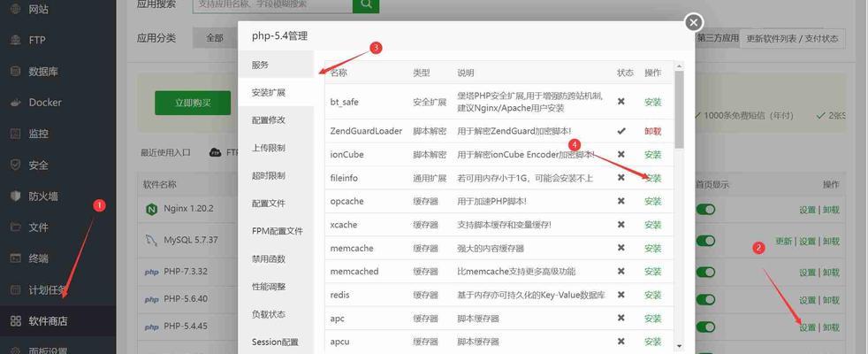The height and width of the screenshot is (354, 868).
Task: Install the xcache extension
Action: click(x=652, y=225)
